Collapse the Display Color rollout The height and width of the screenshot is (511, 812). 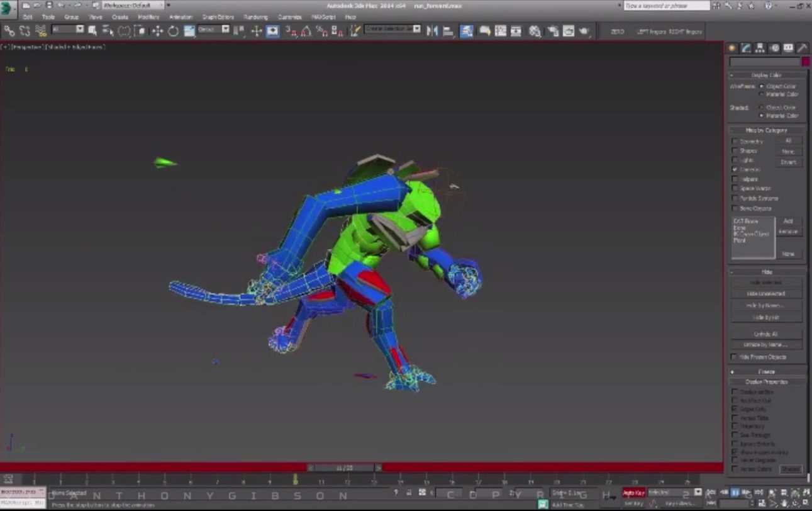coord(767,75)
